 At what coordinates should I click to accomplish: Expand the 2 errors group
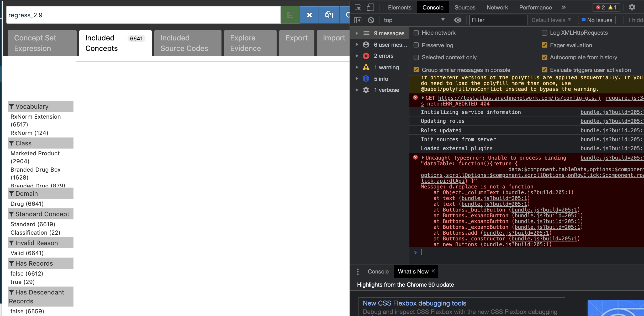pyautogui.click(x=357, y=56)
